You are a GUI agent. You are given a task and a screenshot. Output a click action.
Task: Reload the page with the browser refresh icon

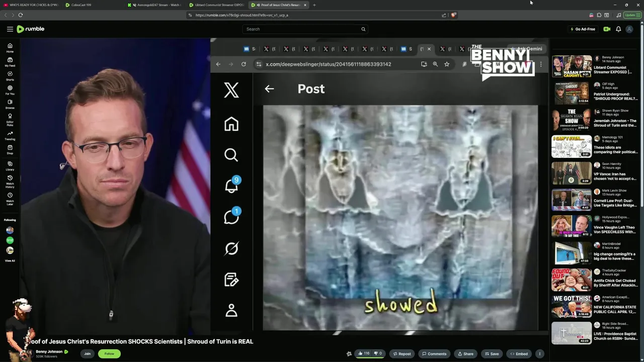[x=21, y=15]
